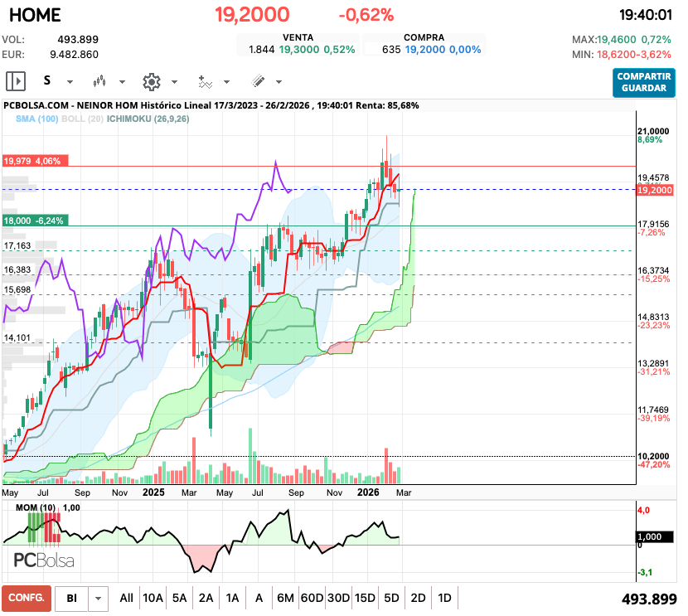Switch to the 1A time range
Viewport: 688px width, 616px height.
point(232,598)
